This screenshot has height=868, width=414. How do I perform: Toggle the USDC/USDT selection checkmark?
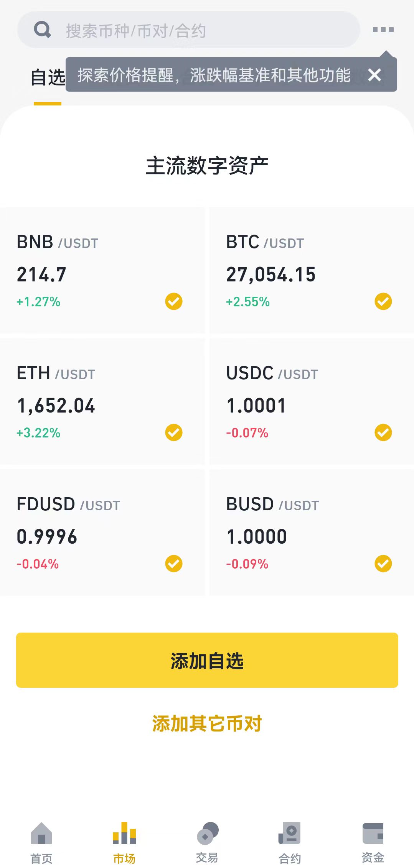[383, 432]
